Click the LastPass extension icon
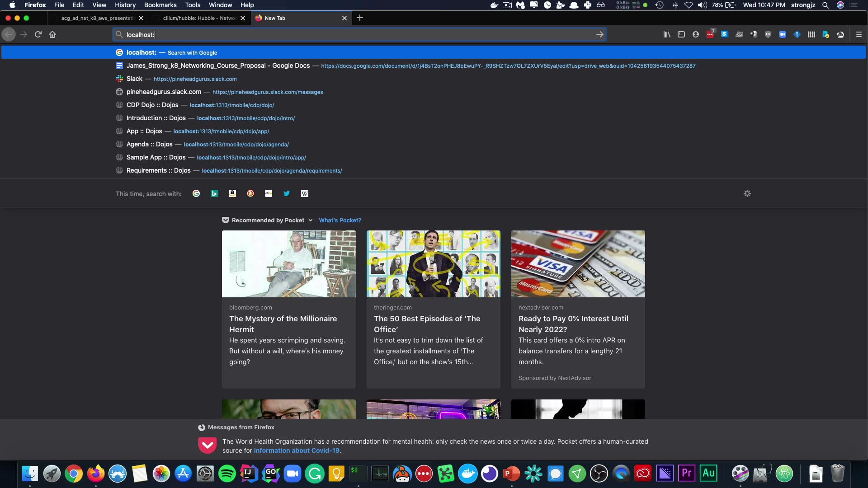The height and width of the screenshot is (488, 868). tap(710, 34)
